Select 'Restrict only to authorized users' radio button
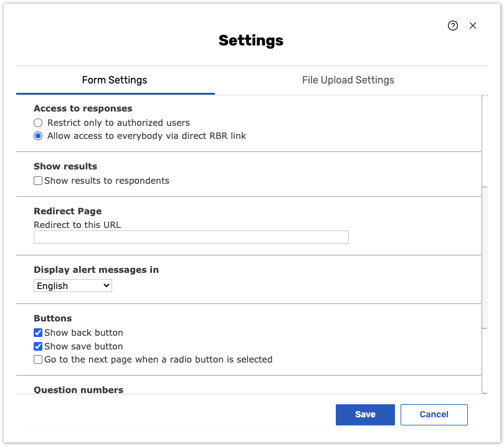The image size is (504, 446). (x=38, y=123)
